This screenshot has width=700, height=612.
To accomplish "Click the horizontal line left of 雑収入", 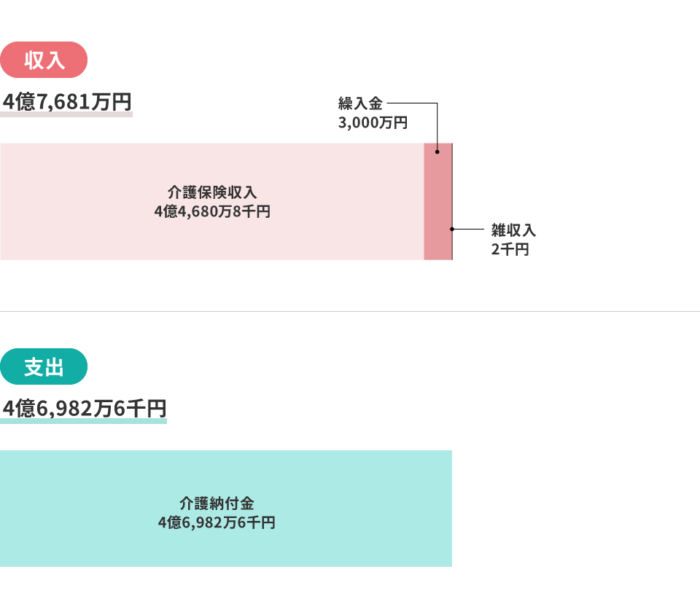I will 469,229.
